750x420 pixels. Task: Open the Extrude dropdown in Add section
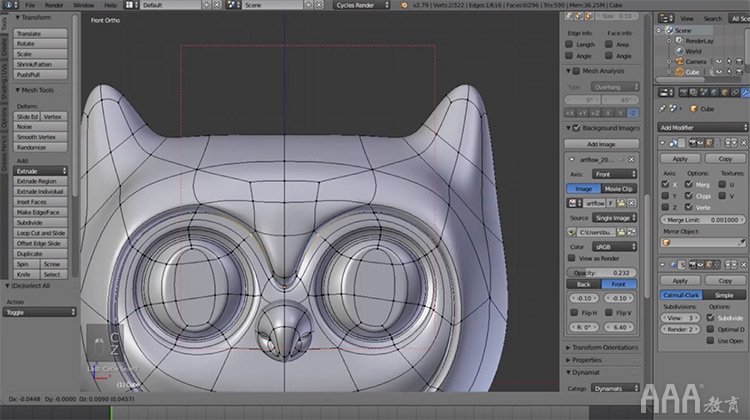coord(41,171)
